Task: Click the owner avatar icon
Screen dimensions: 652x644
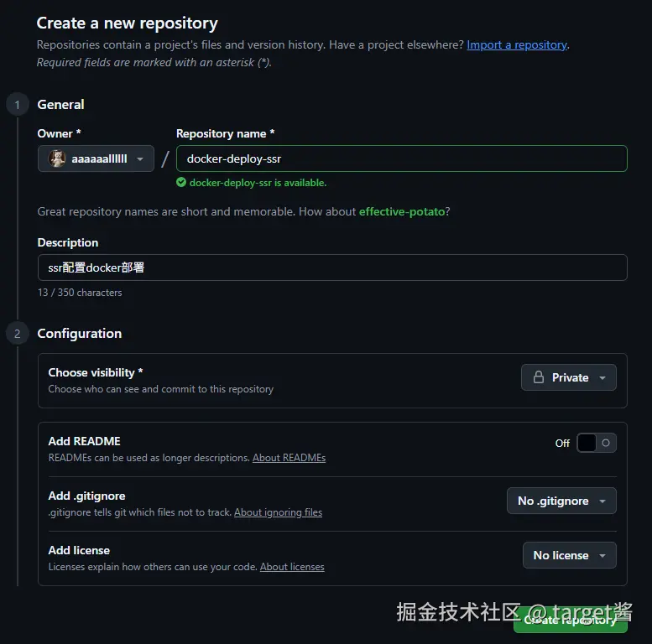Action: pyautogui.click(x=58, y=158)
